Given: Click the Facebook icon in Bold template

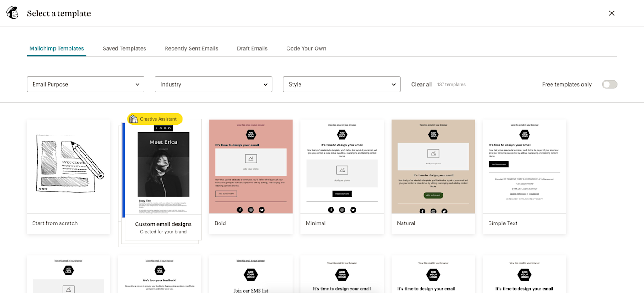Looking at the screenshot, I should [240, 210].
